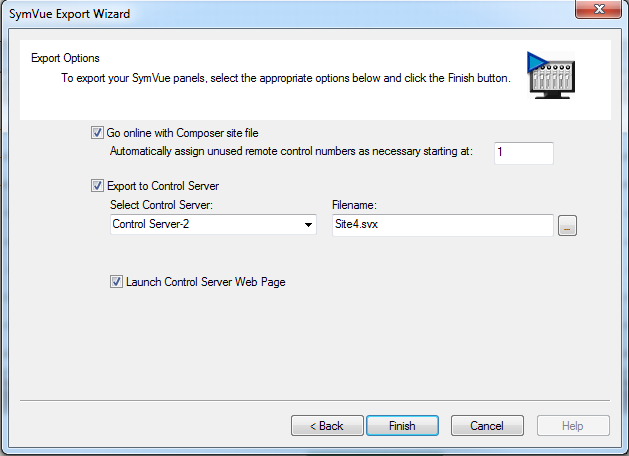The image size is (629, 456).
Task: Click the SymVue Export Wizard title bar
Action: click(281, 14)
